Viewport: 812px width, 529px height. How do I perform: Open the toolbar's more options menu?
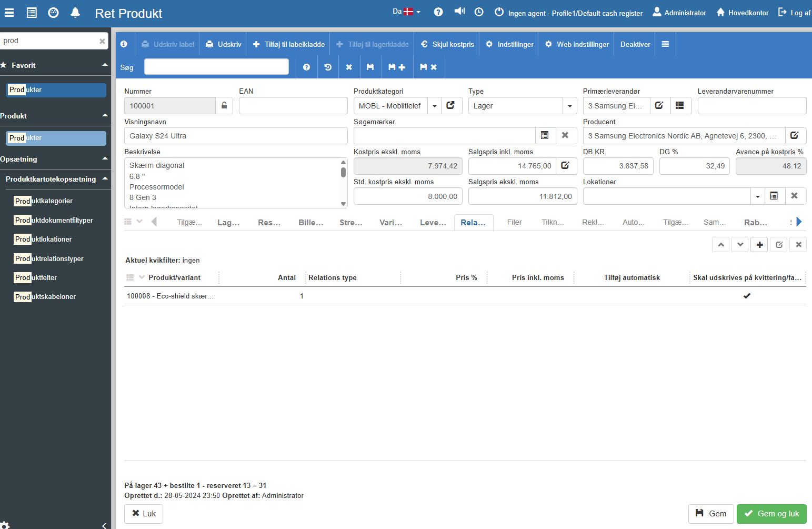[665, 44]
